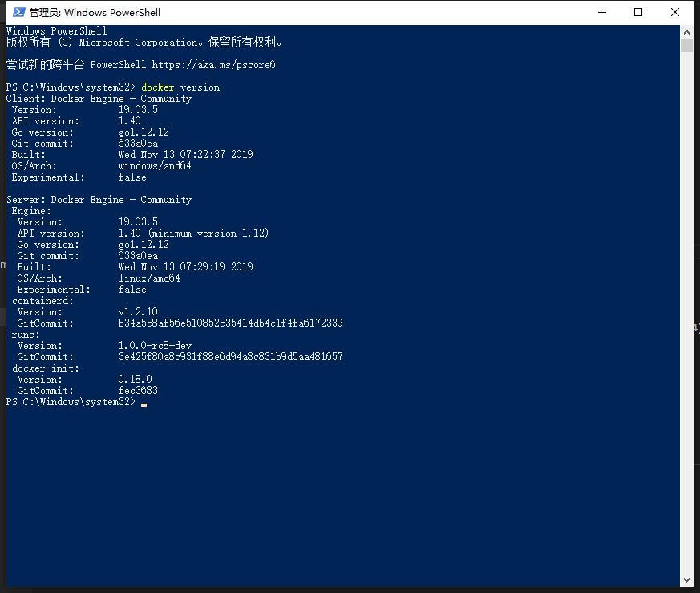Screen dimensions: 700x593
Task: Close the PowerShell window
Action: pos(676,12)
